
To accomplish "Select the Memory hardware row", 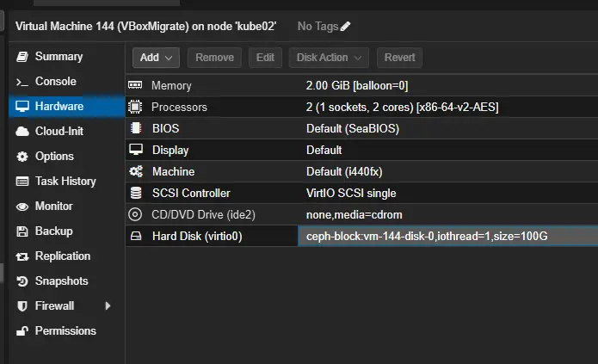I will pyautogui.click(x=171, y=86).
